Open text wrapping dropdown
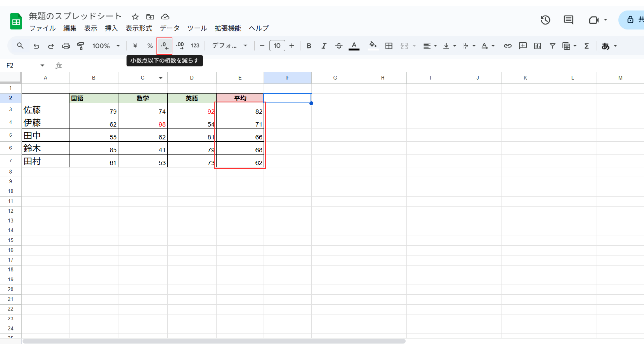The height and width of the screenshot is (351, 644). coord(469,46)
